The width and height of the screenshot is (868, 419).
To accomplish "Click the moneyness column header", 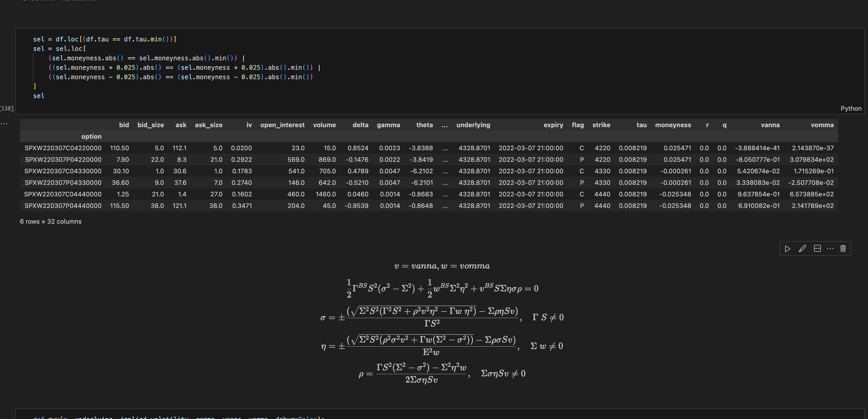I will point(673,125).
